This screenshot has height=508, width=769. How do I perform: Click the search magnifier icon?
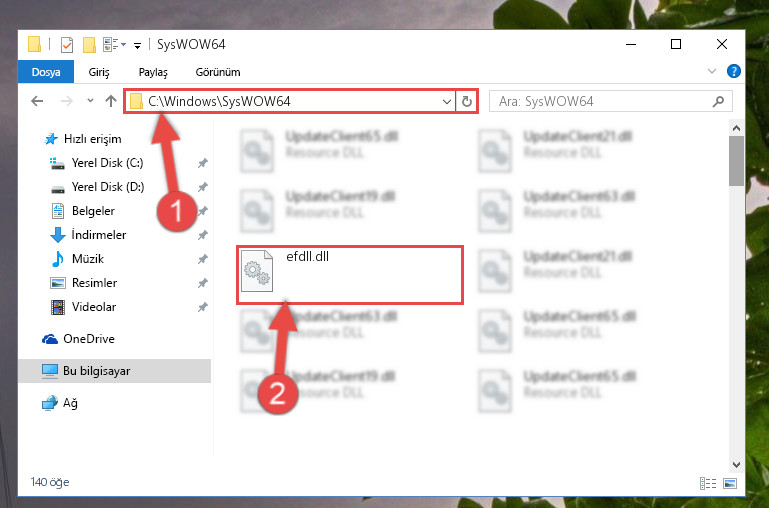pos(718,102)
